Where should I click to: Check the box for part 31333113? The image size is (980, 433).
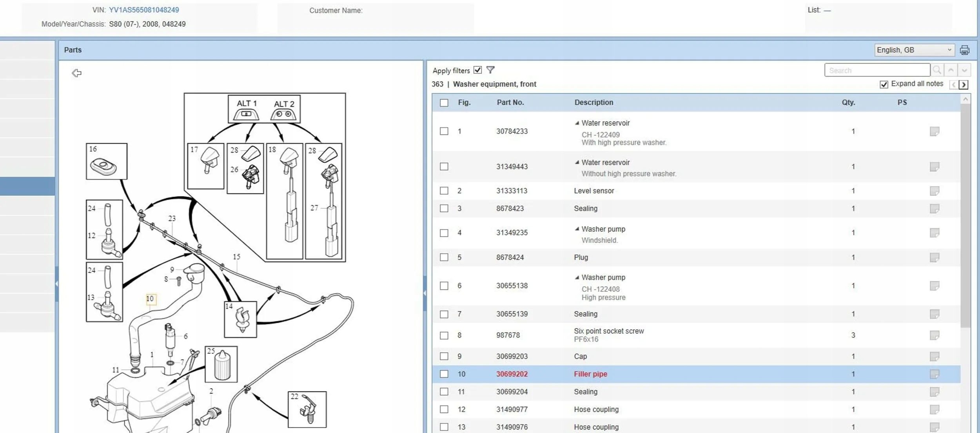point(444,191)
